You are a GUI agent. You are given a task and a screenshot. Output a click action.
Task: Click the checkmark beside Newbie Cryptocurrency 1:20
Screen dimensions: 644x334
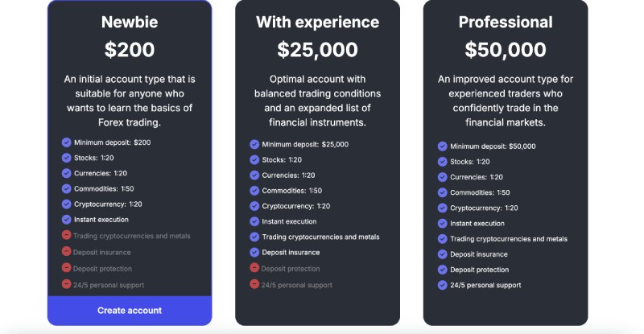(x=67, y=204)
